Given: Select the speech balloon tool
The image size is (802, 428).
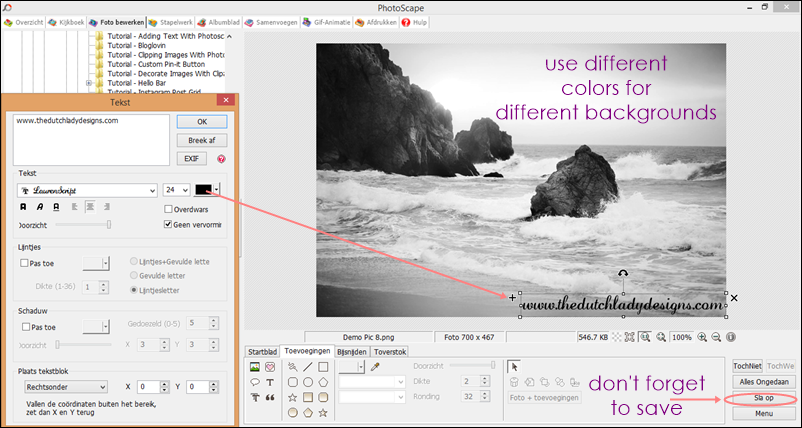Looking at the screenshot, I should click(x=255, y=382).
